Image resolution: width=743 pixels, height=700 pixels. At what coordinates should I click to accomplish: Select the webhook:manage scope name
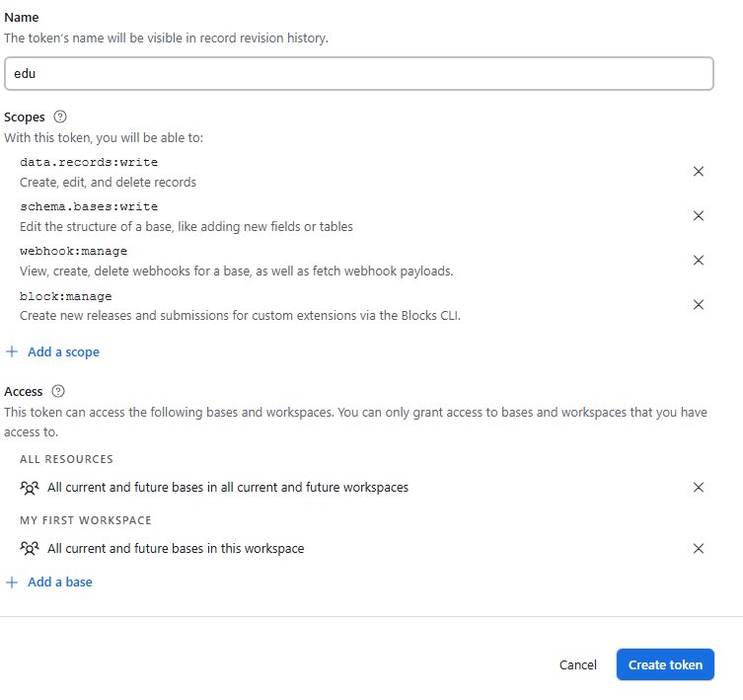pos(73,252)
